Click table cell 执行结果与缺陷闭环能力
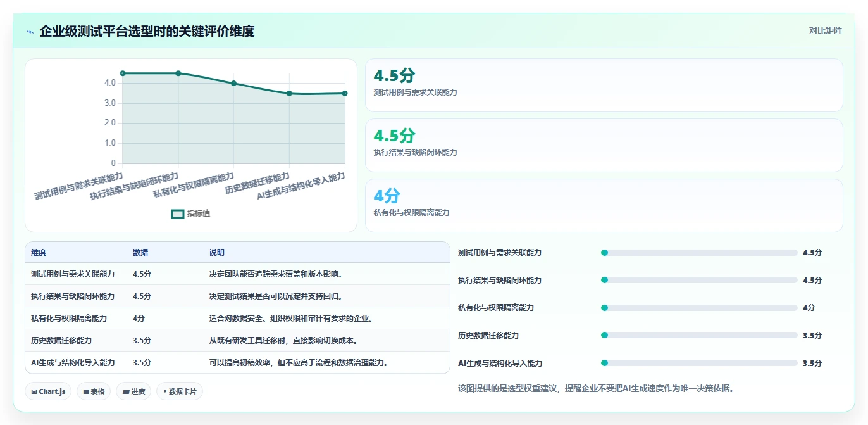 pos(73,296)
